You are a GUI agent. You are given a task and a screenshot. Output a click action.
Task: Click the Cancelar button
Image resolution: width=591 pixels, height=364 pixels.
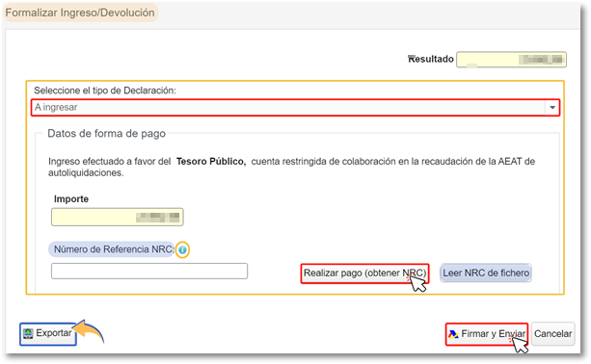[x=553, y=334]
